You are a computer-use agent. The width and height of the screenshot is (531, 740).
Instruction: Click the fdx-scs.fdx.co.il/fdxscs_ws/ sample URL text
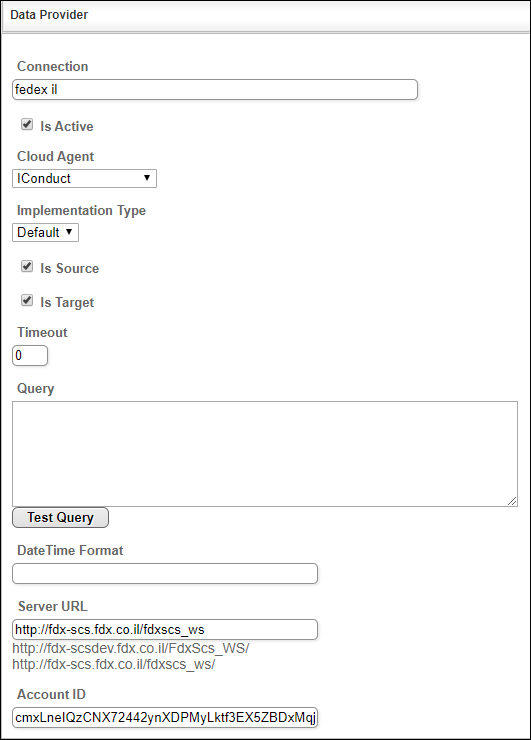click(x=114, y=664)
